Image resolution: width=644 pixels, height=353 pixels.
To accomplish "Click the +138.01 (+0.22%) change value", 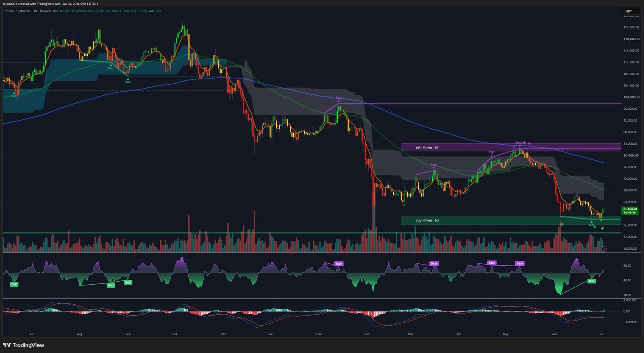I will click(x=135, y=11).
